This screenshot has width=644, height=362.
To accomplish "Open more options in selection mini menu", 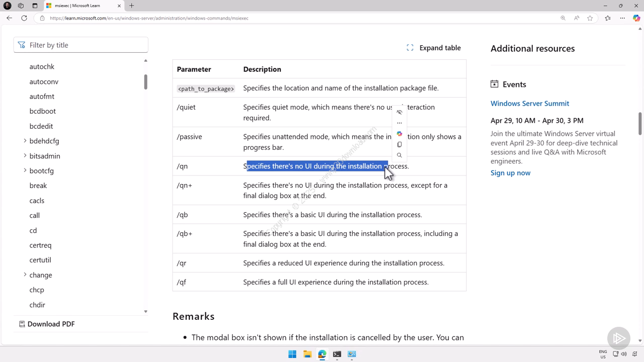I will (x=399, y=123).
